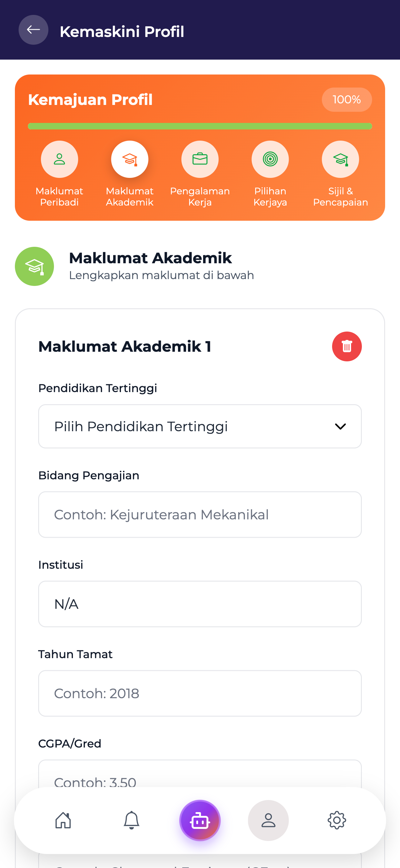Go to Pengalaman Kerja briefcase icon
This screenshot has width=400, height=868.
(200, 159)
